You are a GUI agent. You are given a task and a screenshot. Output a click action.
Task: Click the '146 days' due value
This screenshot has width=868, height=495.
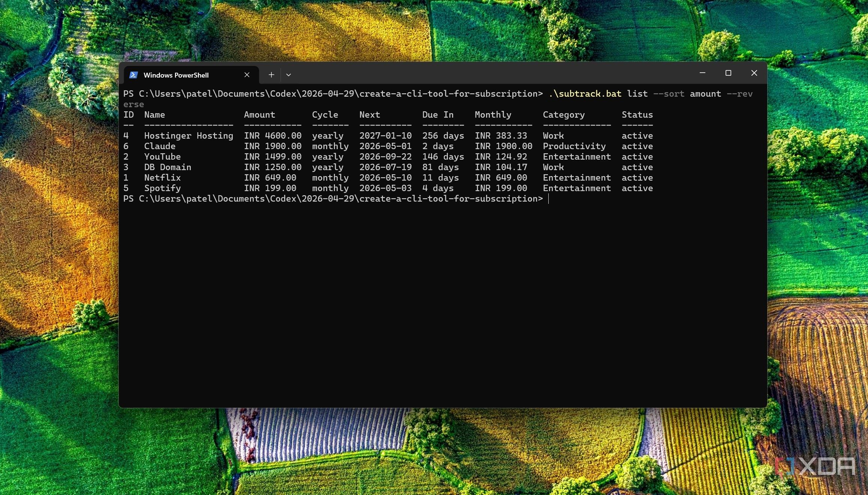[x=443, y=157]
